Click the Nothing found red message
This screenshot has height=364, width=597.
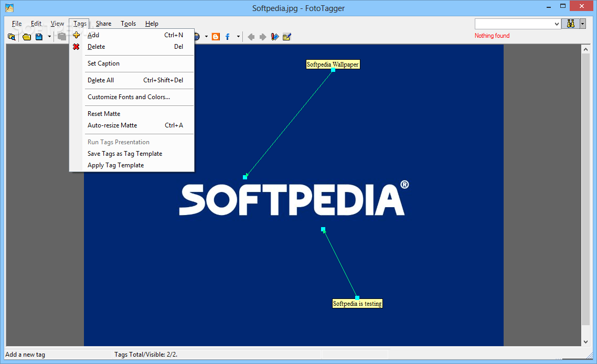point(492,36)
